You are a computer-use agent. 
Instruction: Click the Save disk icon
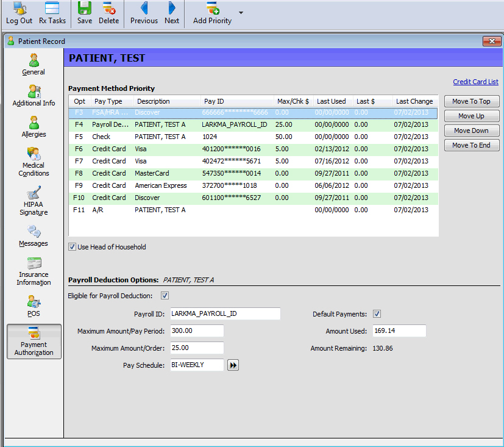point(85,13)
